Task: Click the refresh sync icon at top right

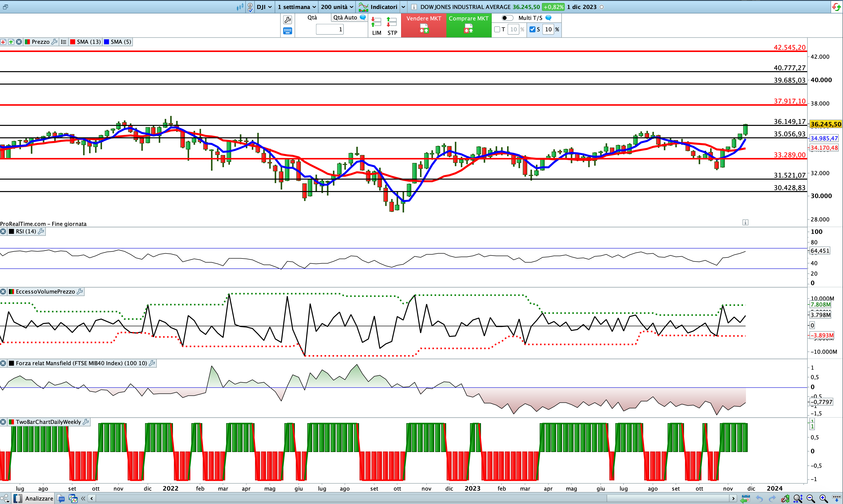Action: tap(836, 7)
